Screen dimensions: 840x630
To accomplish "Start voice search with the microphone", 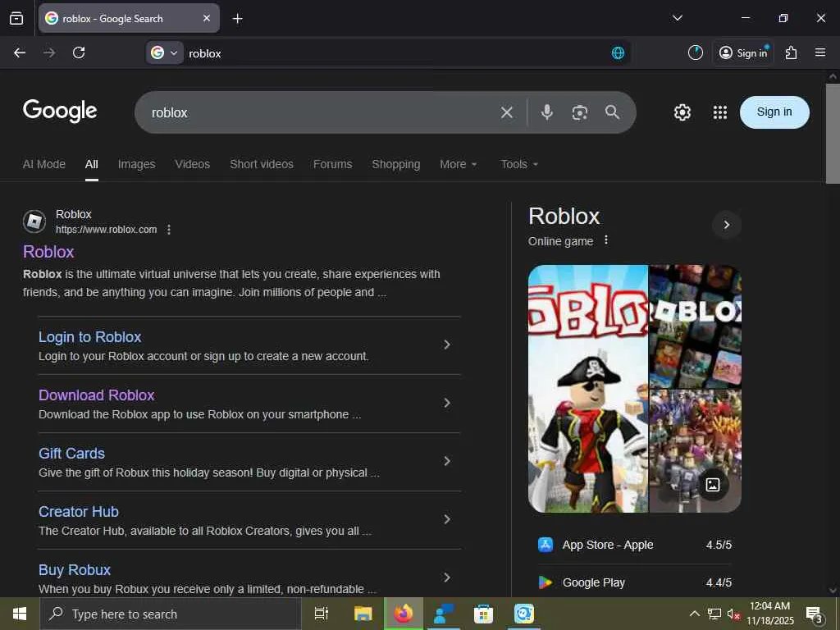I will pos(547,112).
